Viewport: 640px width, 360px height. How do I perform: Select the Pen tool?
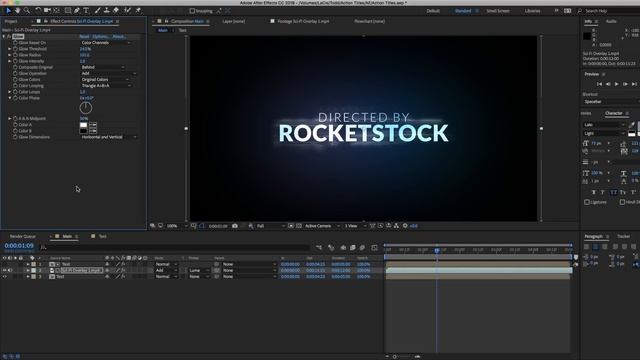point(77,11)
